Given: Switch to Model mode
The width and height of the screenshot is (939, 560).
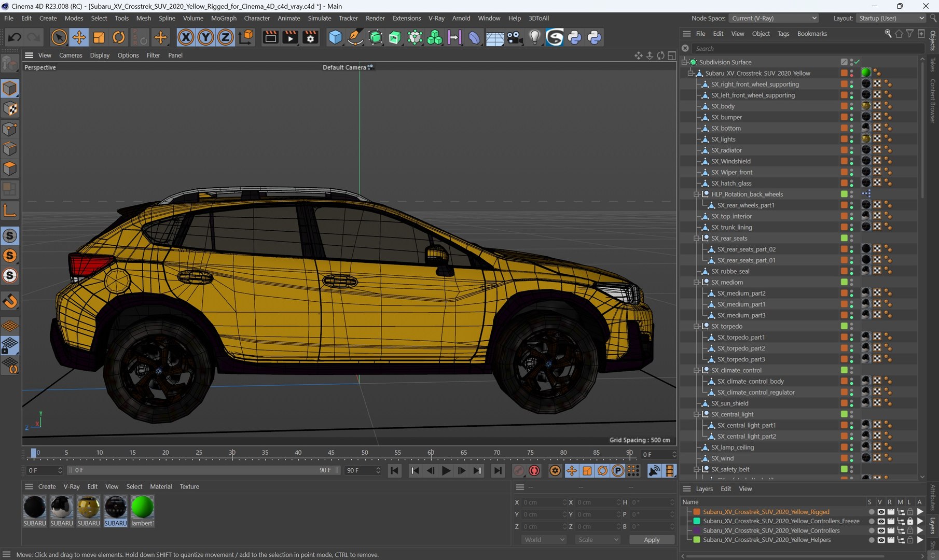Looking at the screenshot, I should pyautogui.click(x=10, y=89).
